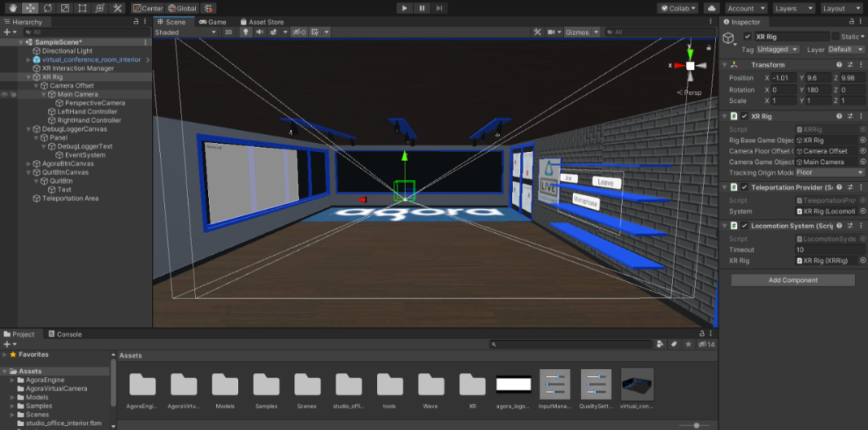Open the Layer Default dropdown
Viewport: 868px width, 430px height.
point(845,49)
